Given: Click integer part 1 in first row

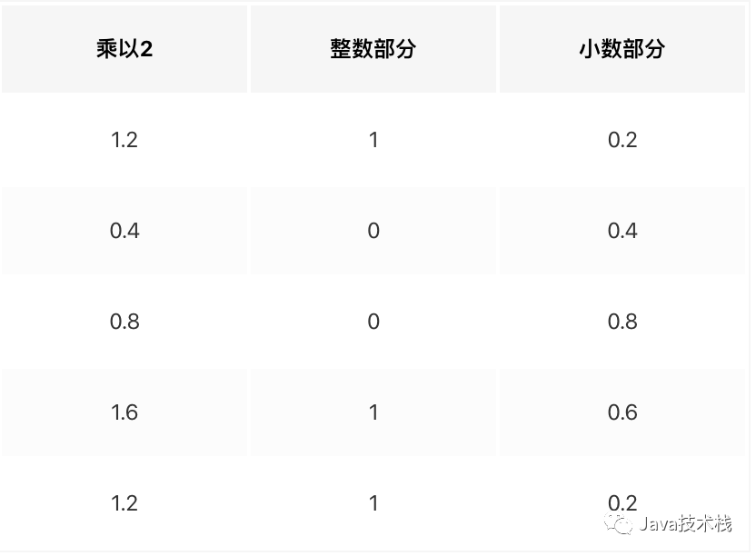Looking at the screenshot, I should 373,140.
